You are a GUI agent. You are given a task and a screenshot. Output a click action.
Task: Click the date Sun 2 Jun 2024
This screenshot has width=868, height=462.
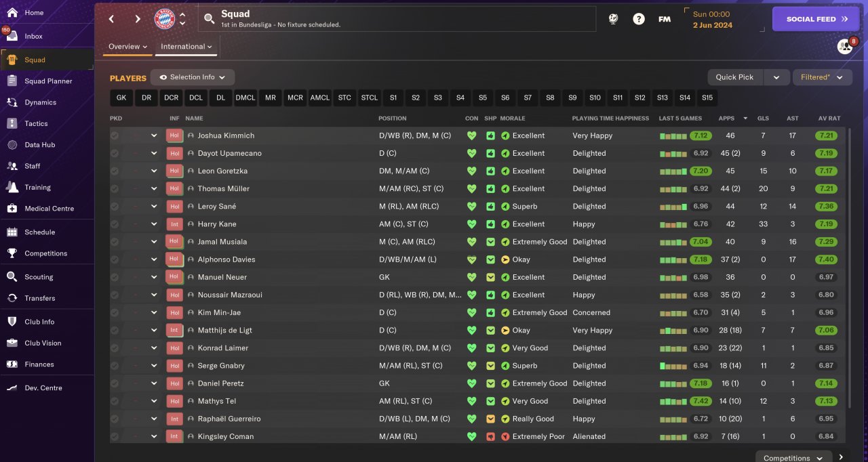[x=714, y=19]
